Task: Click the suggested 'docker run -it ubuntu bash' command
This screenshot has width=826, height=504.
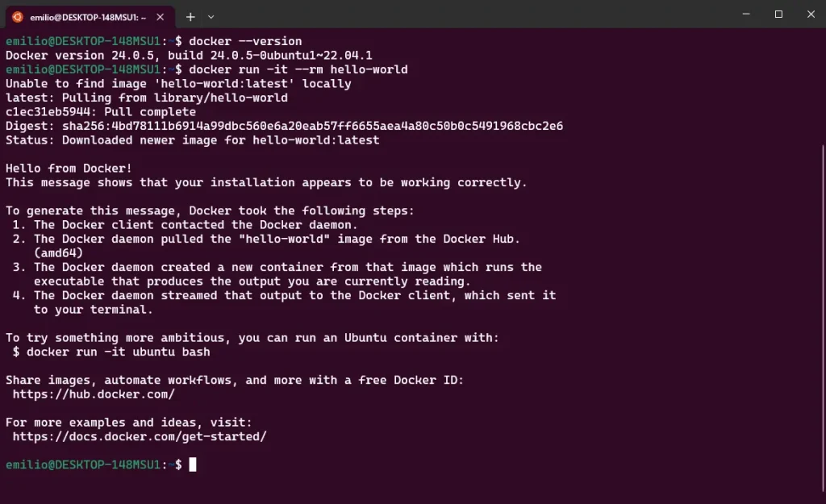Action: click(x=118, y=352)
